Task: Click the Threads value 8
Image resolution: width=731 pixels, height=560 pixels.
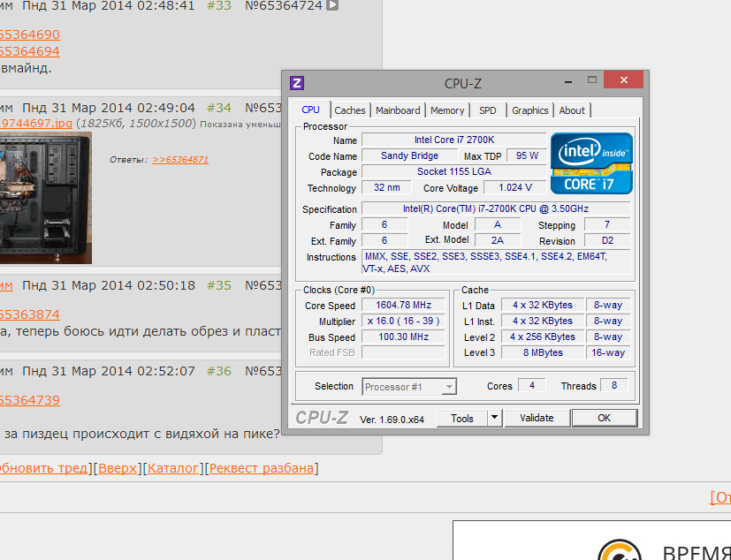Action: click(614, 385)
